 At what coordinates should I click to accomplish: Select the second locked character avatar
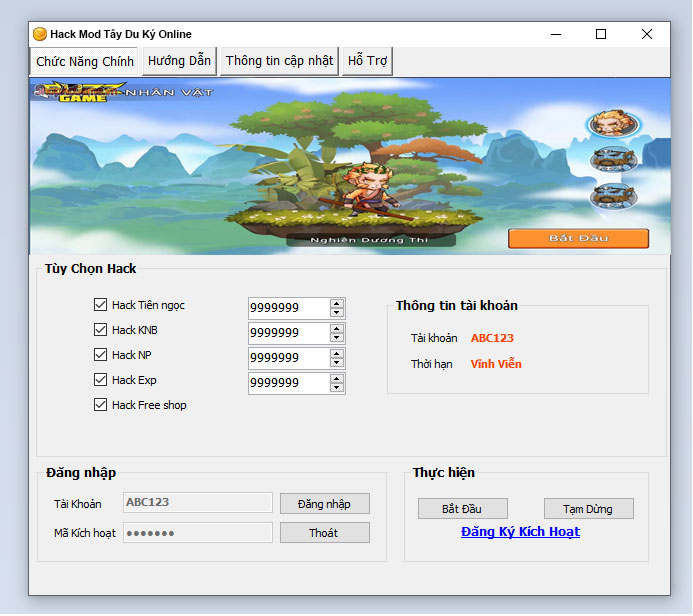coord(613,160)
